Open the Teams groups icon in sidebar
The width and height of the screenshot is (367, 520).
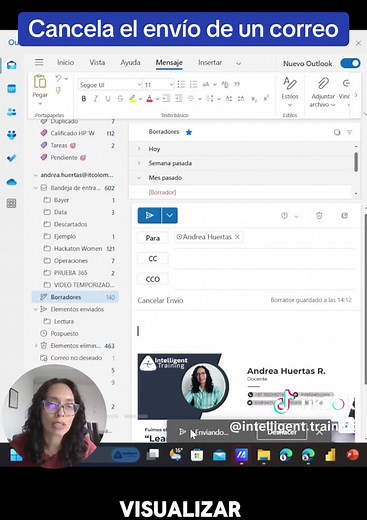[12, 135]
